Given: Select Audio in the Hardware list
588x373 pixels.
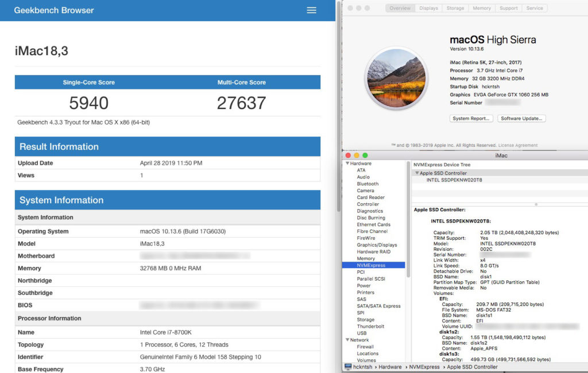Looking at the screenshot, I should [x=363, y=177].
